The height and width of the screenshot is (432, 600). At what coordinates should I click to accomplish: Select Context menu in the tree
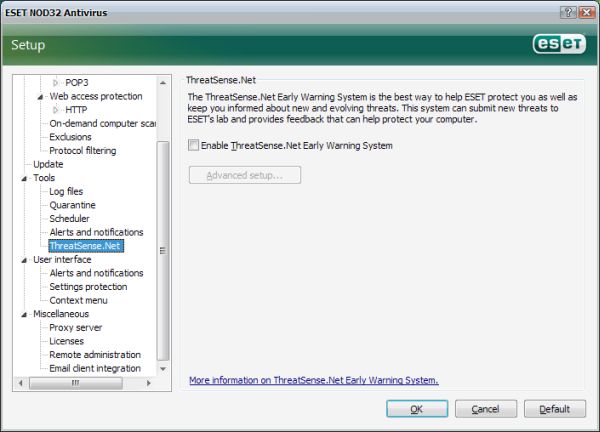[78, 300]
